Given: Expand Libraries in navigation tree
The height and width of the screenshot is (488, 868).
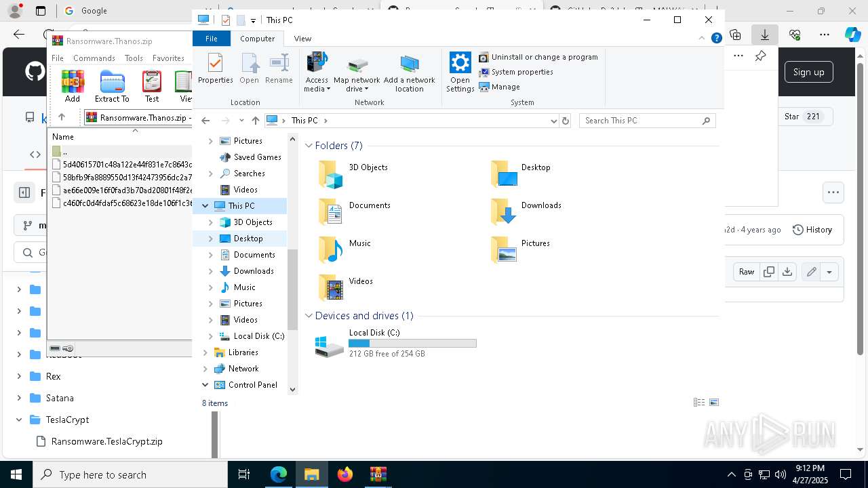Looking at the screenshot, I should pos(205,352).
